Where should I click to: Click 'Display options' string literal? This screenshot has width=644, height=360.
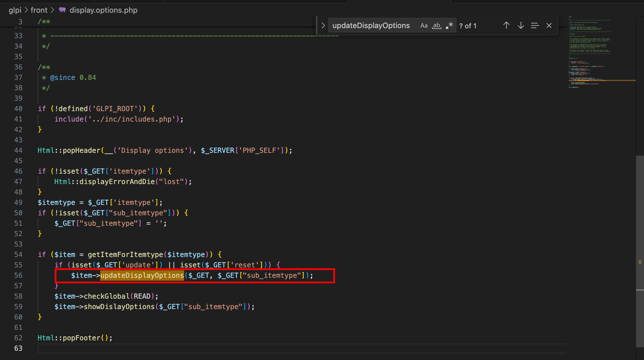point(153,150)
